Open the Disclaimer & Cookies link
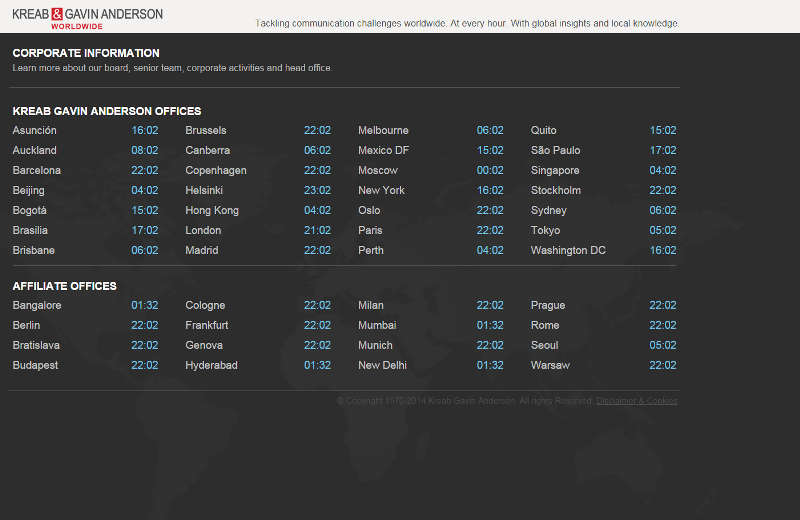 click(x=636, y=401)
